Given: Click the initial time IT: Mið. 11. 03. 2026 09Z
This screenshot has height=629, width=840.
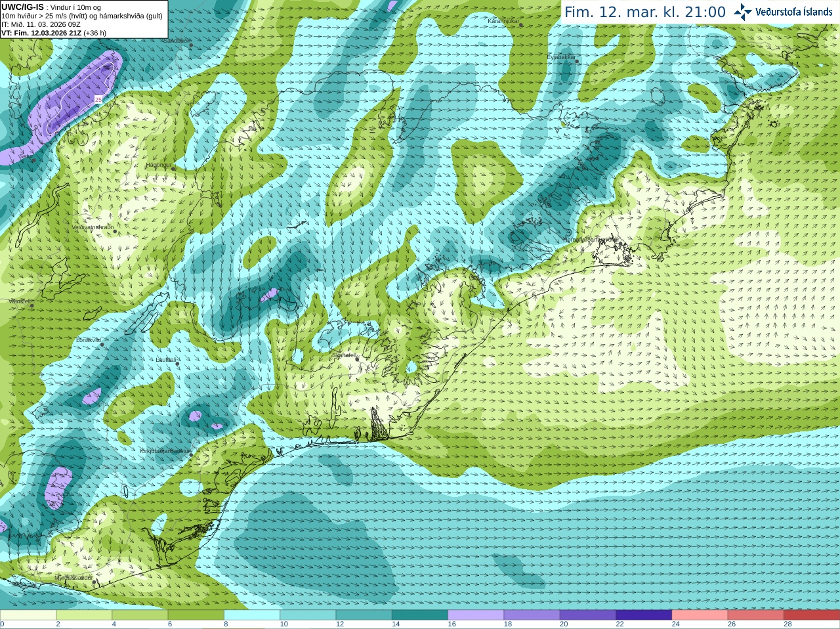Looking at the screenshot, I should tap(41, 24).
